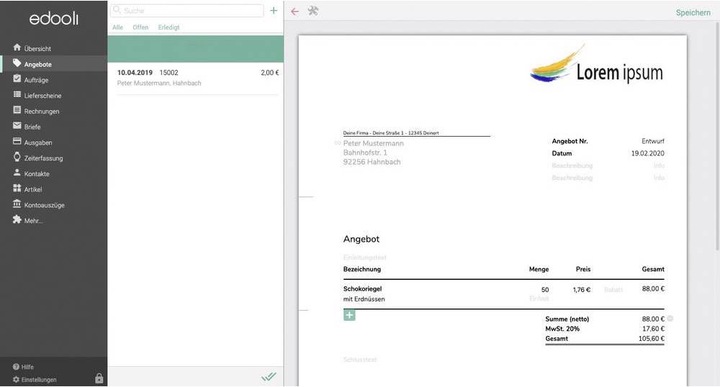
Task: Change the date 19.02.2020
Action: [647, 153]
